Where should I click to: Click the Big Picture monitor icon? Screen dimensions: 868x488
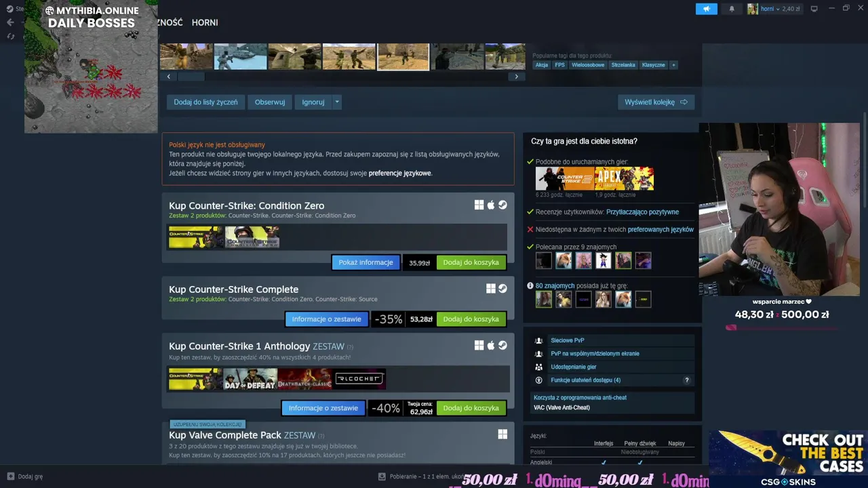[814, 9]
